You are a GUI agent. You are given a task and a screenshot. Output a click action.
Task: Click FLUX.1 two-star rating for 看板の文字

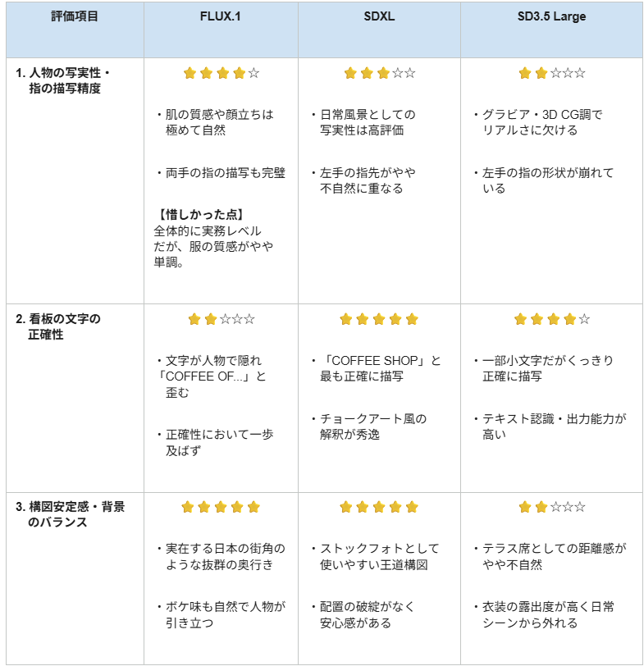(x=222, y=319)
